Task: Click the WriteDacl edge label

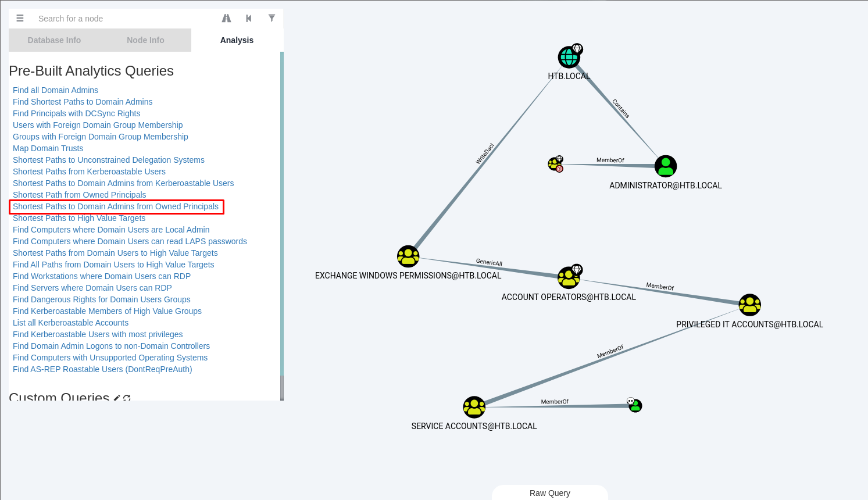Action: click(x=485, y=153)
